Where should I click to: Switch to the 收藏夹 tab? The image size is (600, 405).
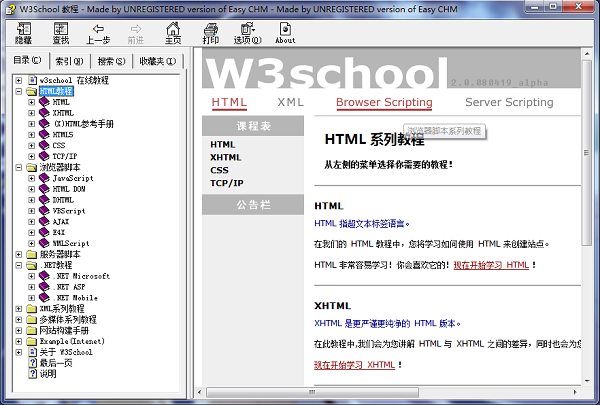click(158, 61)
